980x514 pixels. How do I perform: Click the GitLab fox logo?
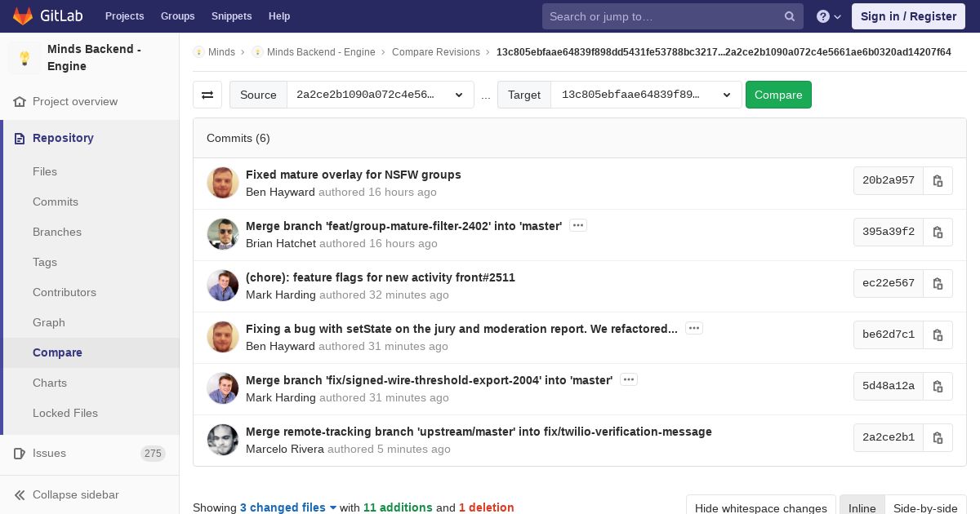(23, 16)
